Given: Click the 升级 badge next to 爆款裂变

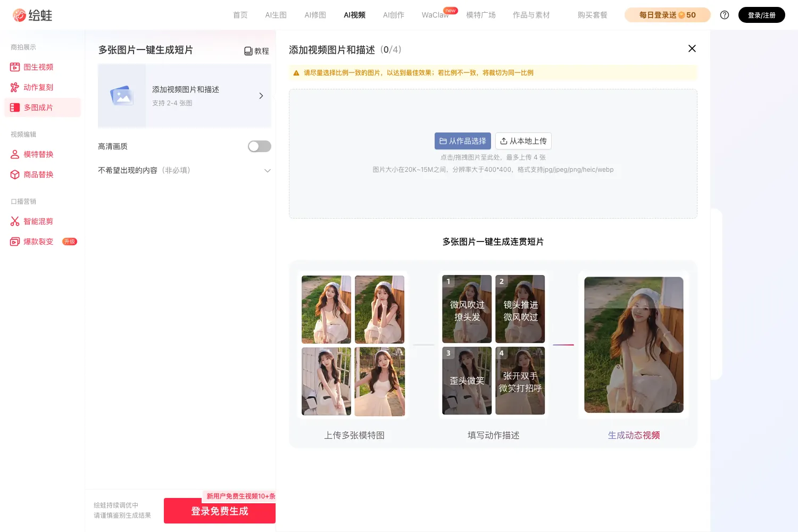Looking at the screenshot, I should 70,242.
